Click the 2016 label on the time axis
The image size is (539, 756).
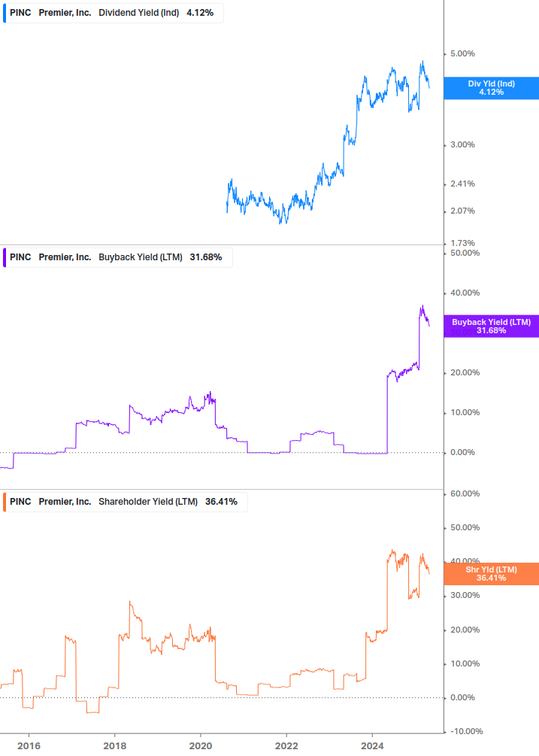click(x=29, y=746)
